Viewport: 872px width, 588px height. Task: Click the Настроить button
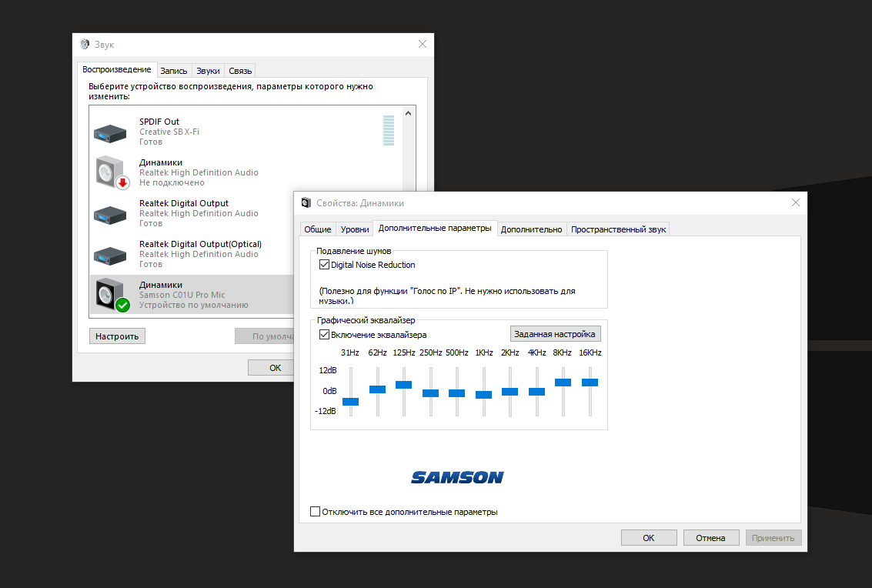(x=117, y=336)
